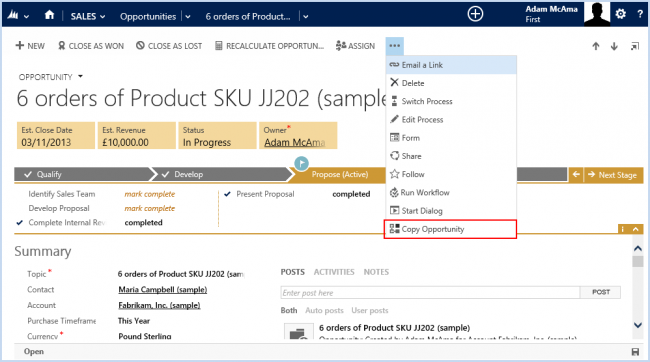Select Edit Process menu item
Viewport: 650px width, 362px height.
(451, 120)
